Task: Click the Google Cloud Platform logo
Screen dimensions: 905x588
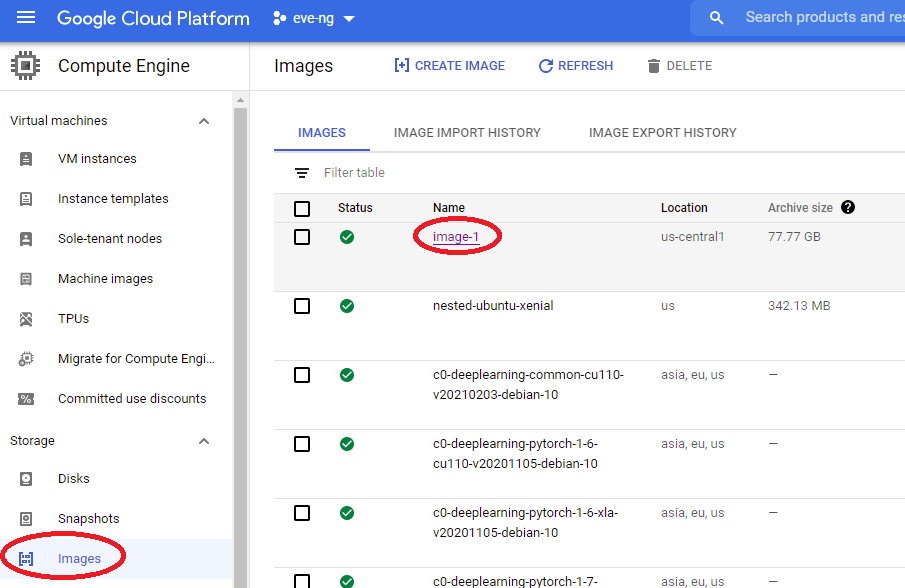Action: (x=153, y=18)
